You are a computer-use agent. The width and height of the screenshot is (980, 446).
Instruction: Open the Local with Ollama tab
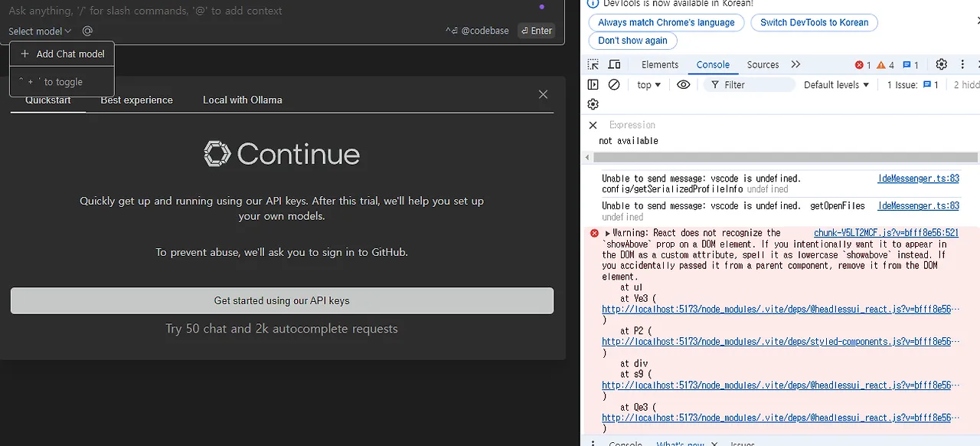(x=243, y=100)
